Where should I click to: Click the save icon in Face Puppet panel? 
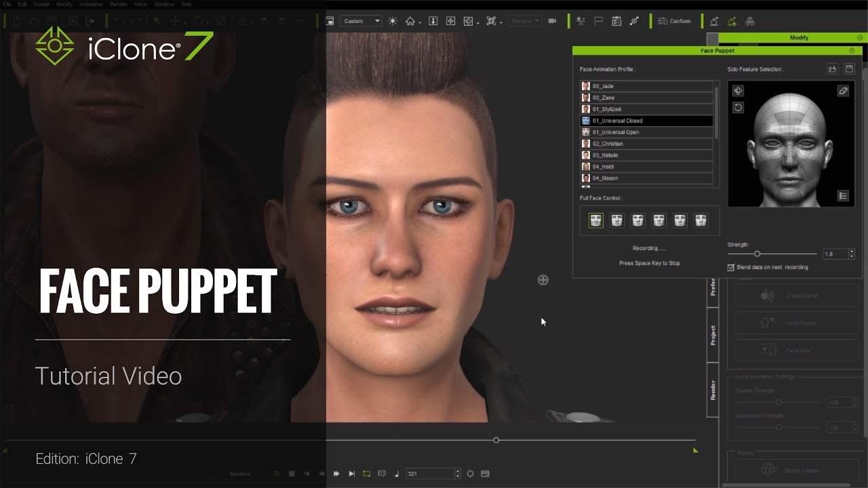(x=848, y=69)
